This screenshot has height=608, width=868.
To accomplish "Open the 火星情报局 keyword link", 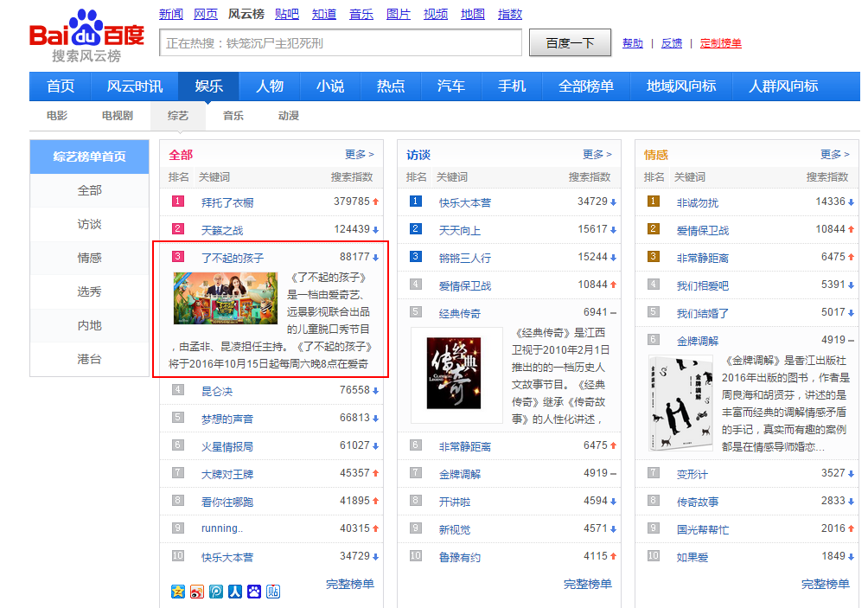I will pyautogui.click(x=227, y=447).
